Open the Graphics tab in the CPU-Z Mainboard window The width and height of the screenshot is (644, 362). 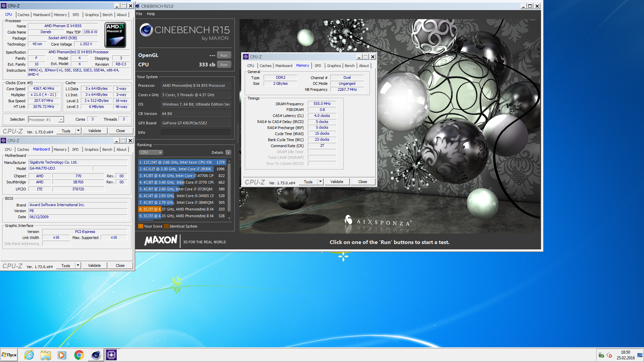pyautogui.click(x=92, y=149)
